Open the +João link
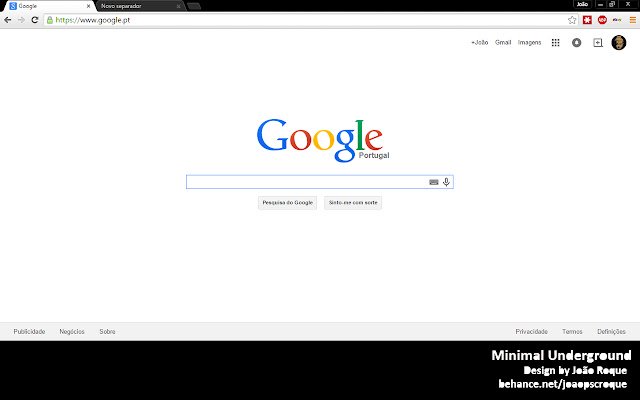Screen dimensions: 640x400 (480, 42)
